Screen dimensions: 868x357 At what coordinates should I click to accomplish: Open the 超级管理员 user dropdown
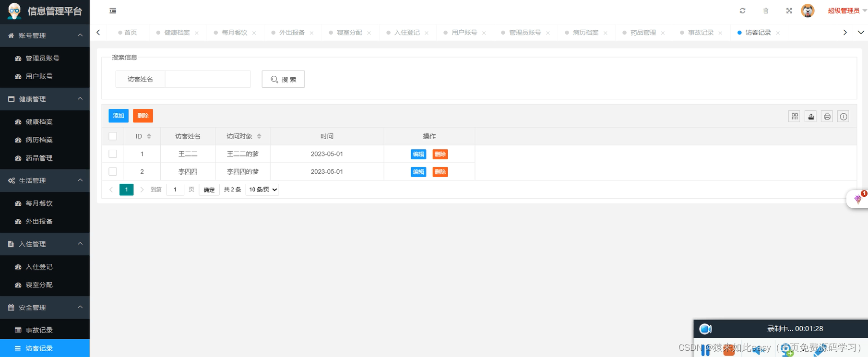847,11
